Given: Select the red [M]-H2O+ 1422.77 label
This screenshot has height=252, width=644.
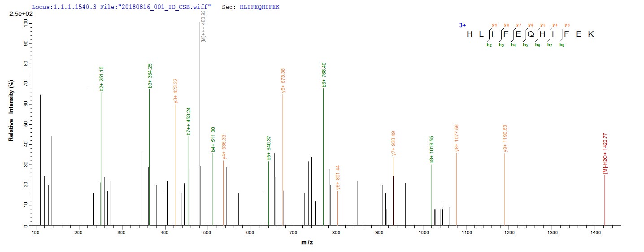Looking at the screenshot, I should point(605,153).
